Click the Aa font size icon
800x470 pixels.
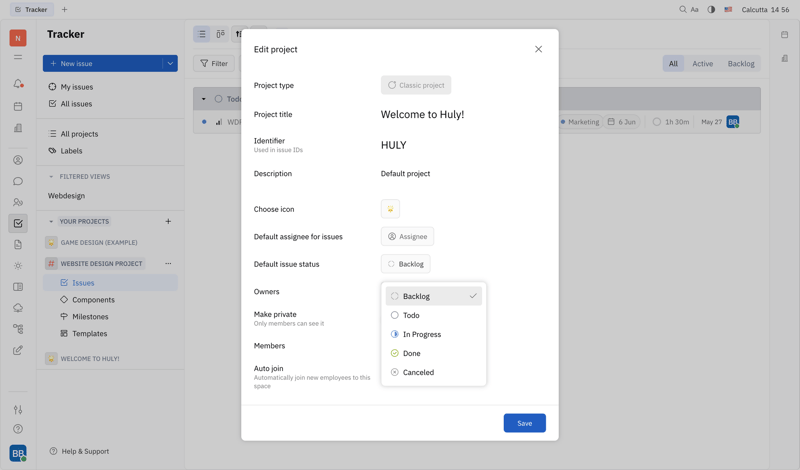694,9
